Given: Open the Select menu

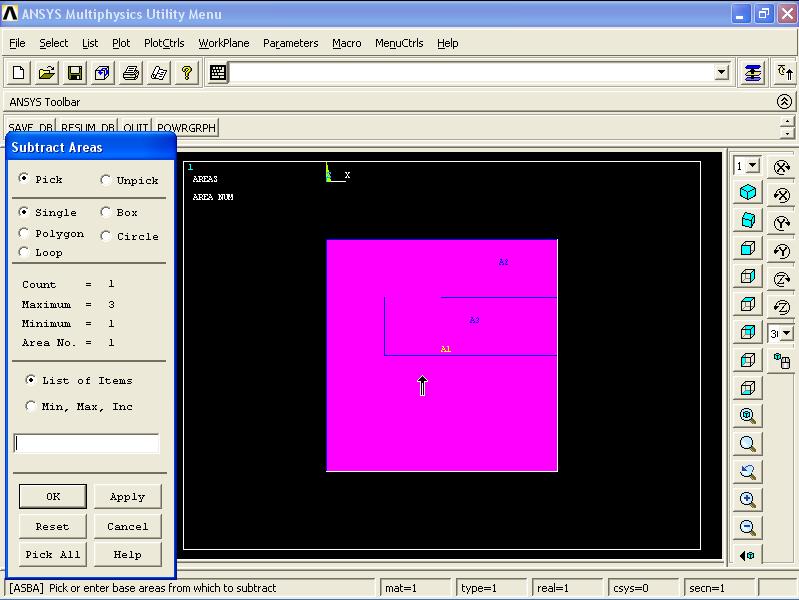Looking at the screenshot, I should (54, 43).
